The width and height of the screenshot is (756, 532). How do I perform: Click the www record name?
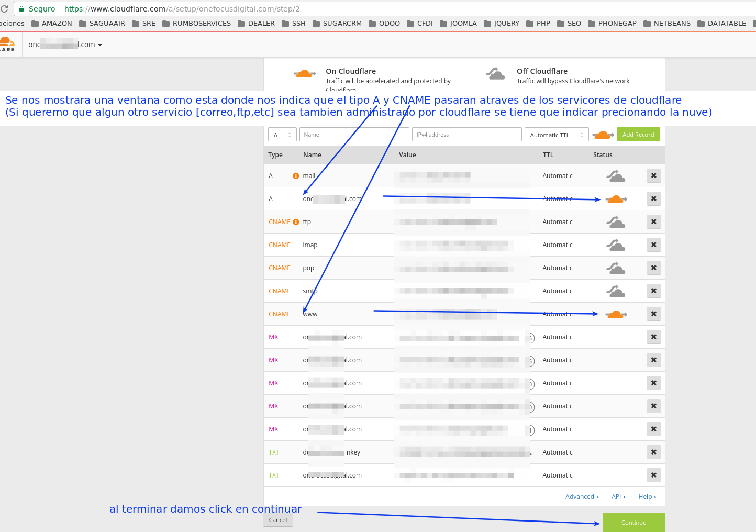click(310, 314)
